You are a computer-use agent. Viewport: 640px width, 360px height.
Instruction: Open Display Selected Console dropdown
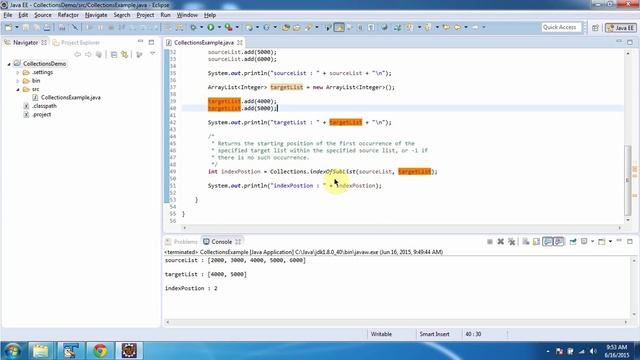(x=592, y=242)
